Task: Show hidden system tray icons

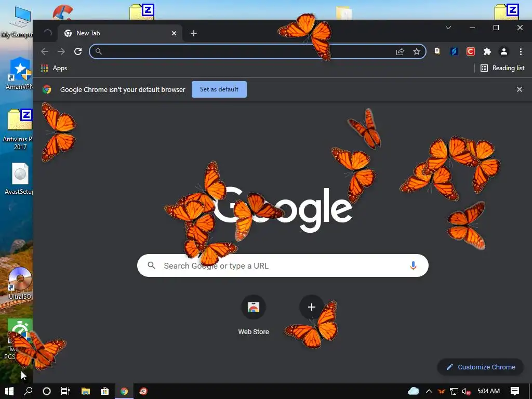Action: coord(429,391)
